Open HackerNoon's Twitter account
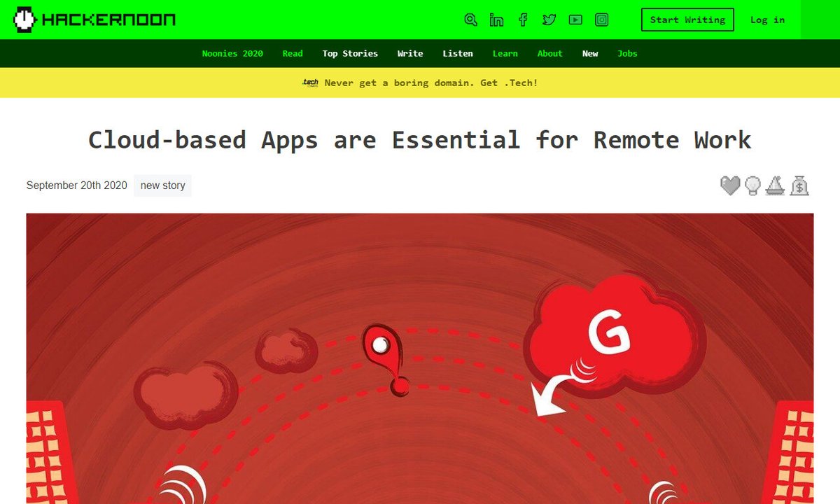 pos(549,20)
